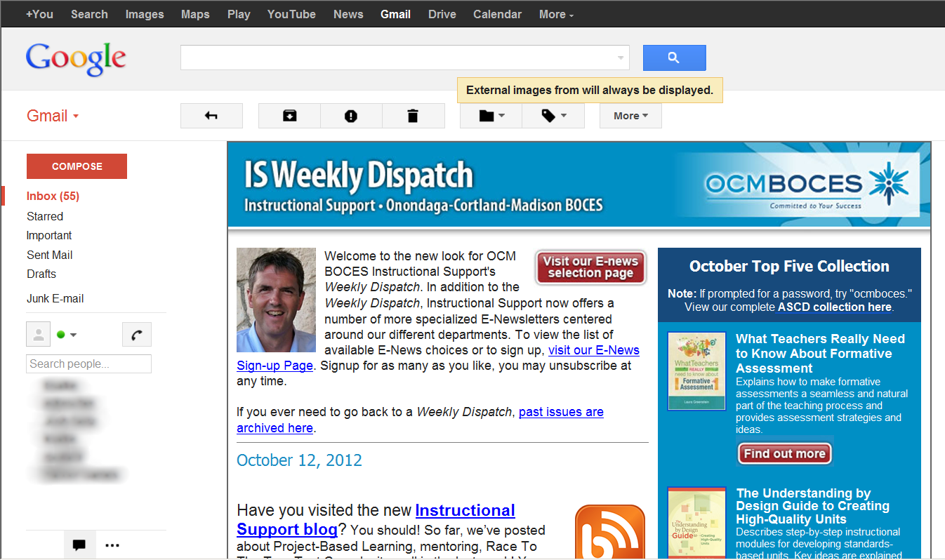Click the chat profile avatar icon

39,335
